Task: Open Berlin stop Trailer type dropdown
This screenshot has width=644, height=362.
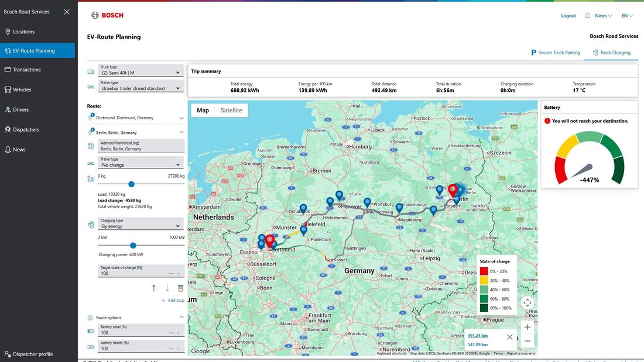Action: [x=141, y=162]
